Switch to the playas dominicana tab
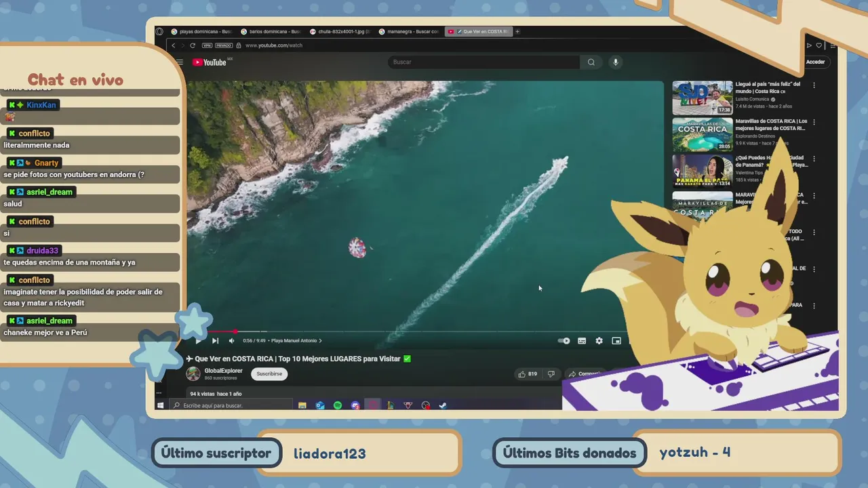This screenshot has width=868, height=488. point(201,31)
